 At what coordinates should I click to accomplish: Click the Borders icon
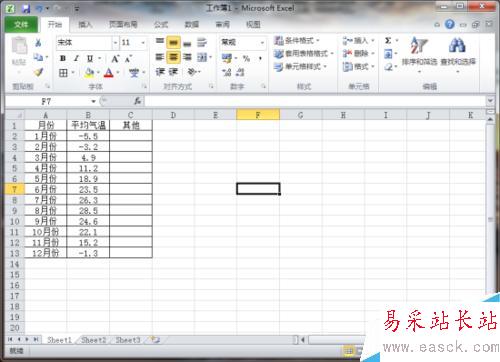click(x=63, y=72)
